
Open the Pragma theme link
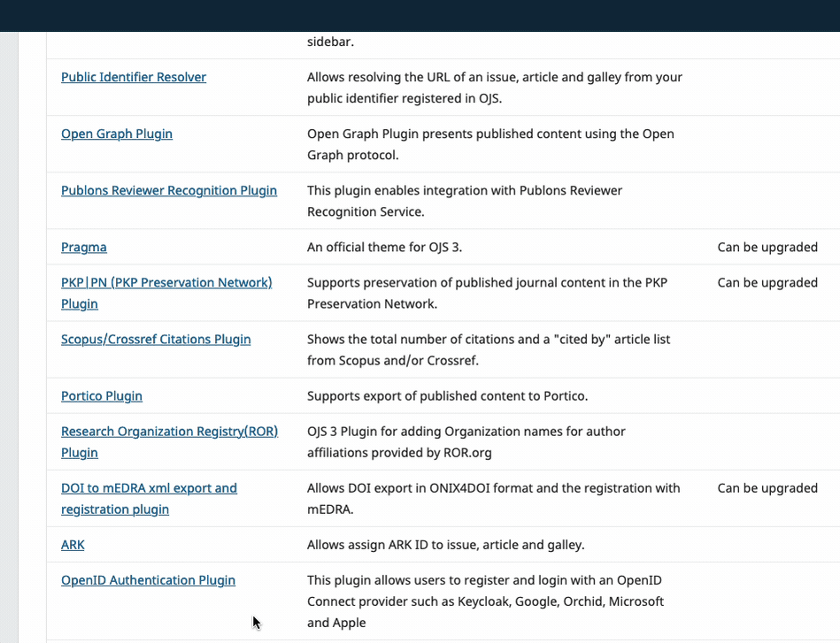pyautogui.click(x=83, y=248)
